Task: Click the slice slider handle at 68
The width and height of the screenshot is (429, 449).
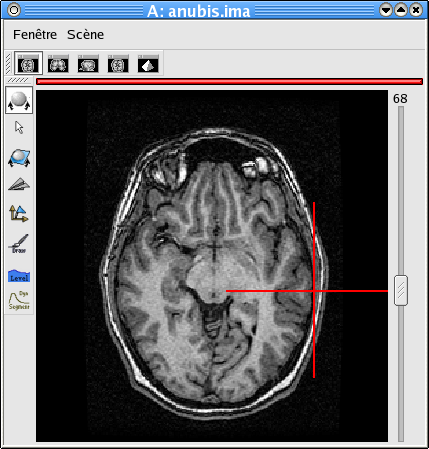Action: coord(401,290)
